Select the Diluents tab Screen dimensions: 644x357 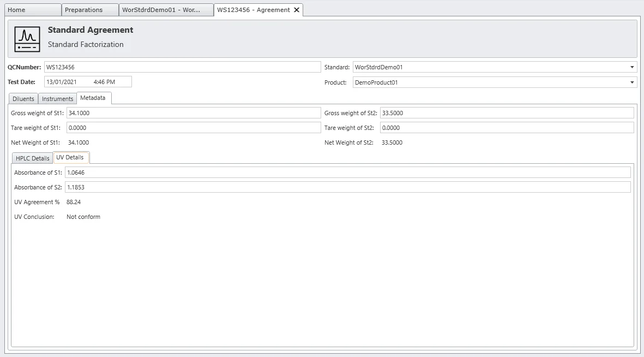[x=23, y=99]
